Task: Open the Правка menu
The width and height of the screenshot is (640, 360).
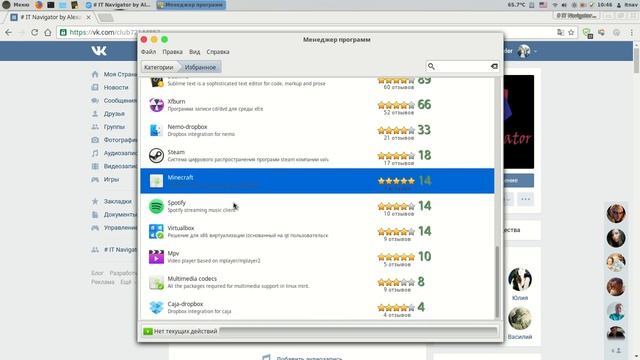Action: point(172,52)
